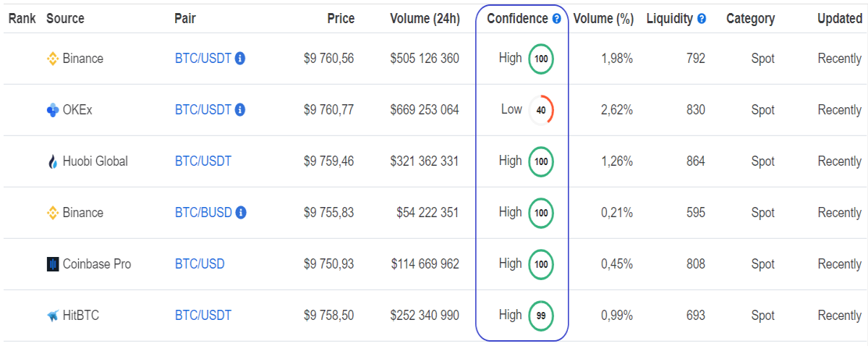Screen dimensions: 868x346
Task: Click the Confidence column help icon
Action: pos(556,19)
